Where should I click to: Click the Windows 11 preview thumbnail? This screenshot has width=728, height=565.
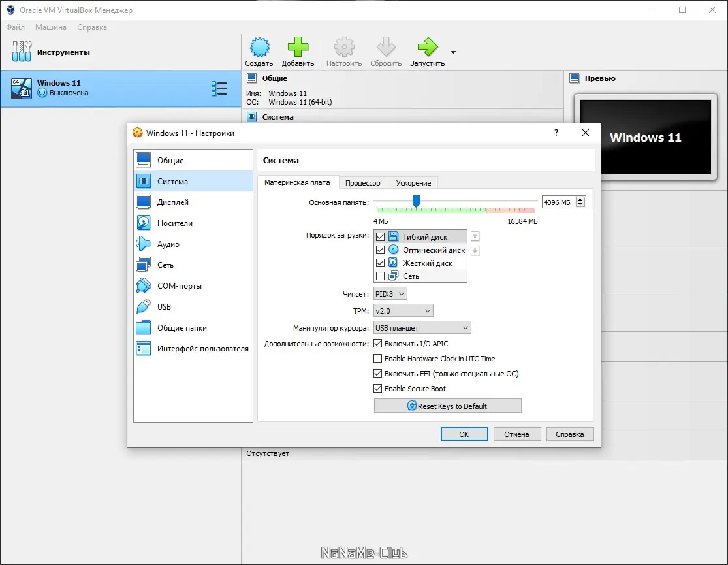pyautogui.click(x=645, y=137)
